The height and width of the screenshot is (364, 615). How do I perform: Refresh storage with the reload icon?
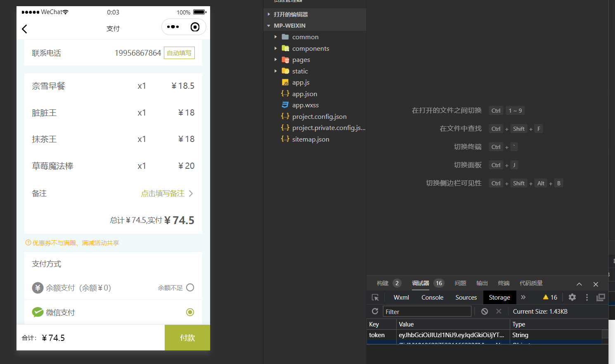375,311
